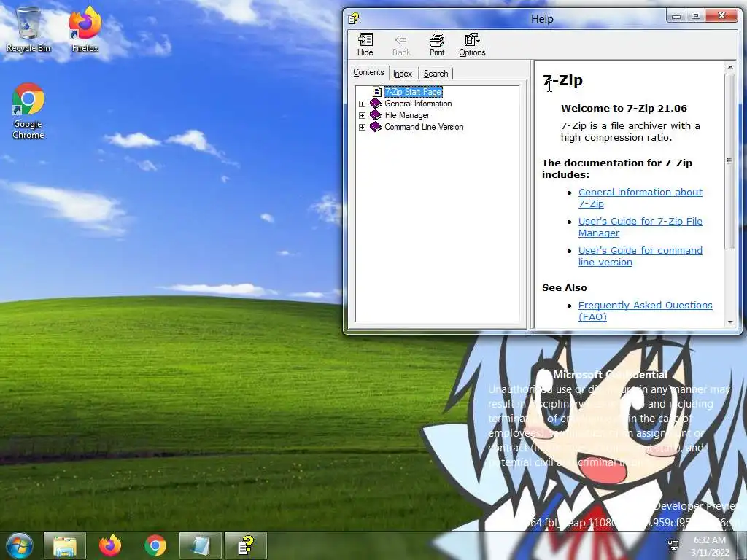
Task: Click the Print toolbar icon
Action: [x=436, y=44]
